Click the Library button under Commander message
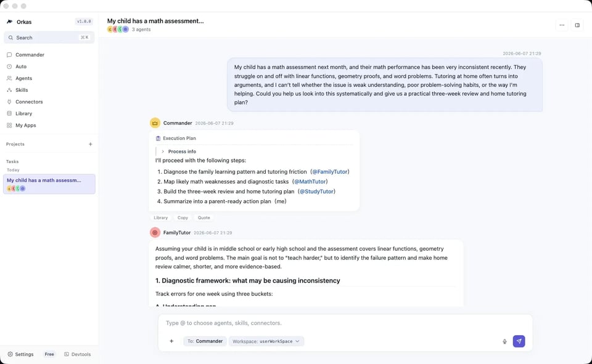The width and height of the screenshot is (592, 364). (x=160, y=217)
